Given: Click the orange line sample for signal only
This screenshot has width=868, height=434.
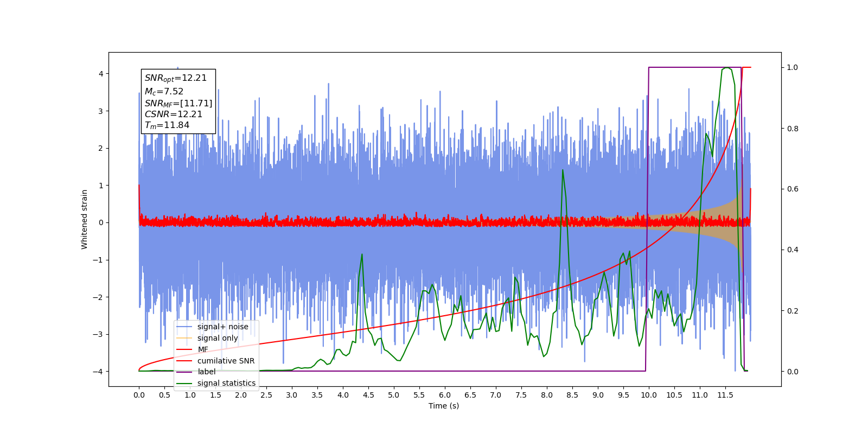Looking at the screenshot, I should coord(184,338).
